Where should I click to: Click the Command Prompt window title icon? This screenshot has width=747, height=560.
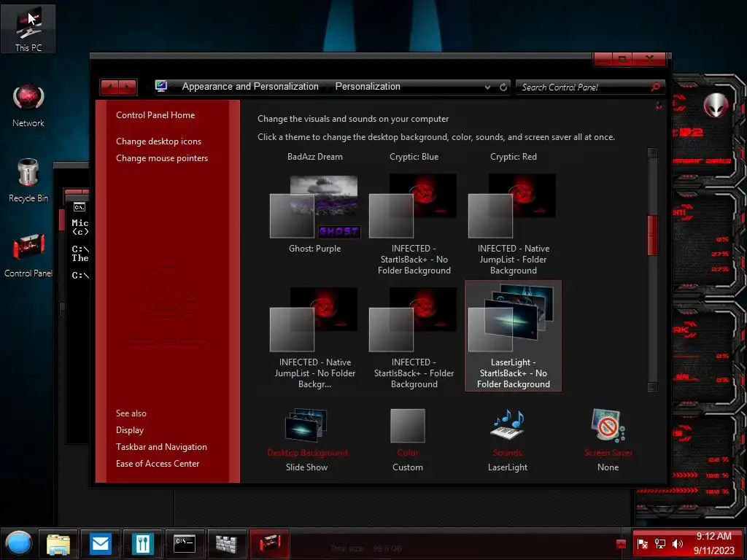tap(79, 207)
